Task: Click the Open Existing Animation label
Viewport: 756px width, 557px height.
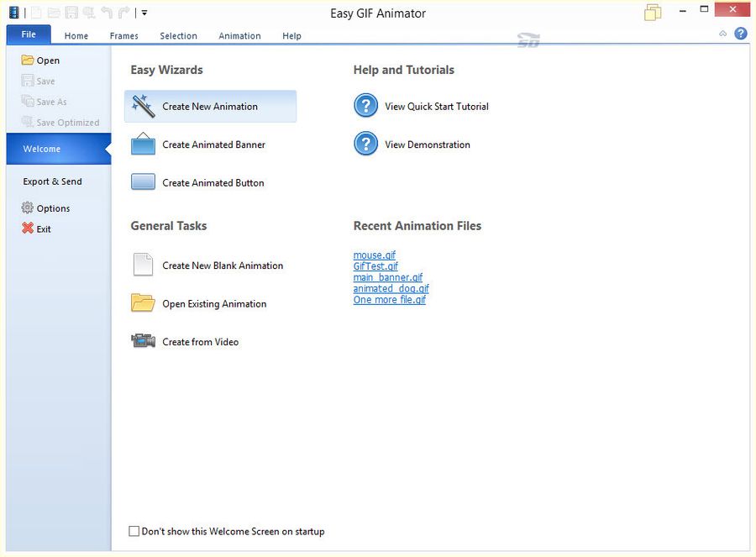Action: tap(214, 304)
